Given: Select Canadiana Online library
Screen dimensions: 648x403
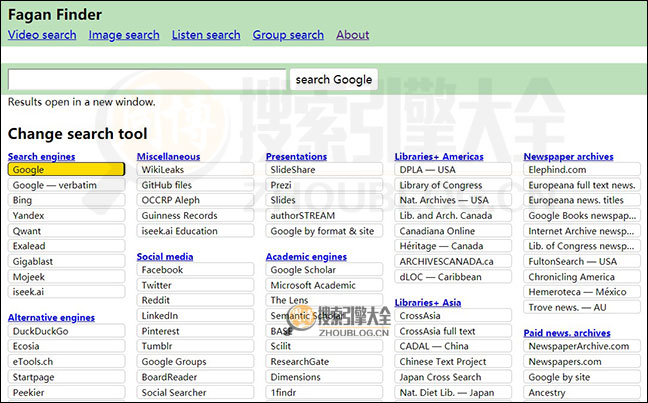Looking at the screenshot, I should coord(453,231).
